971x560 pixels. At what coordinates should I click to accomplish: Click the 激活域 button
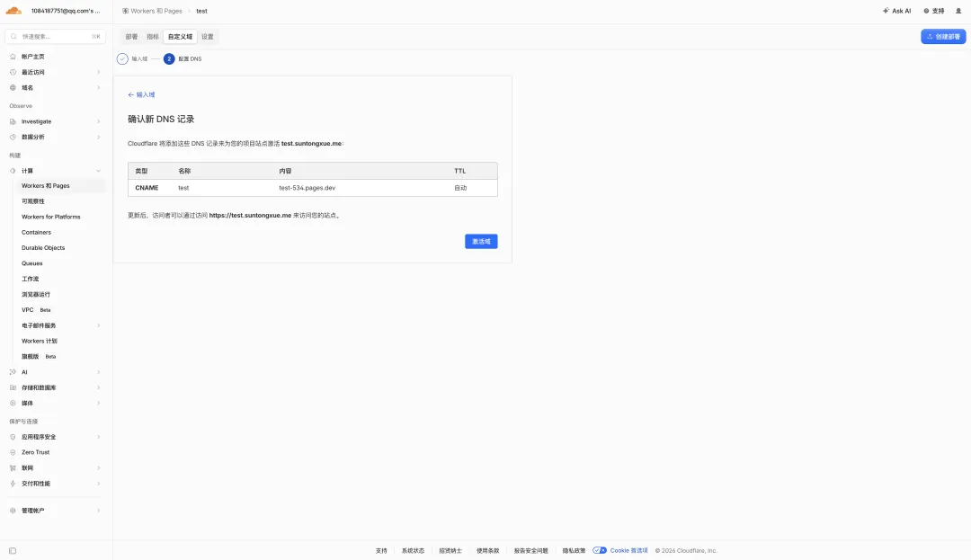click(x=481, y=241)
